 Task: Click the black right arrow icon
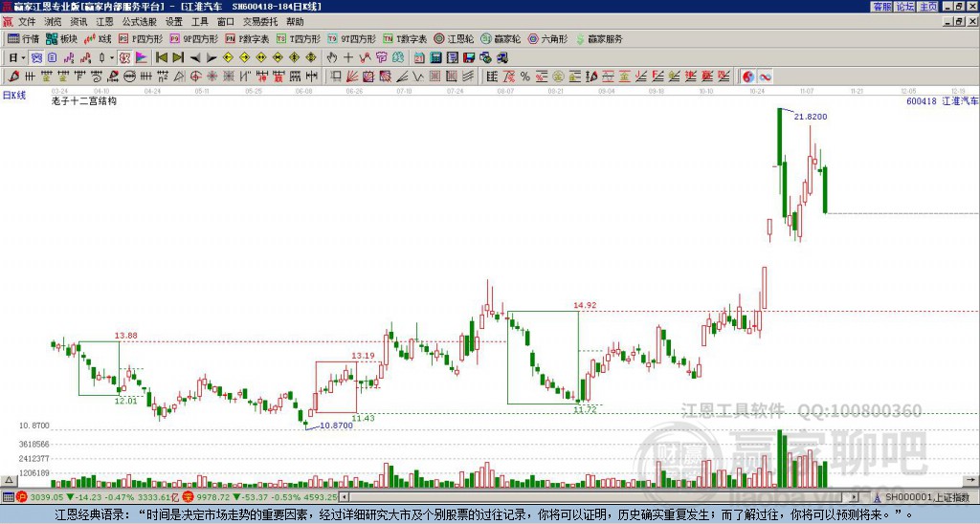[212, 57]
